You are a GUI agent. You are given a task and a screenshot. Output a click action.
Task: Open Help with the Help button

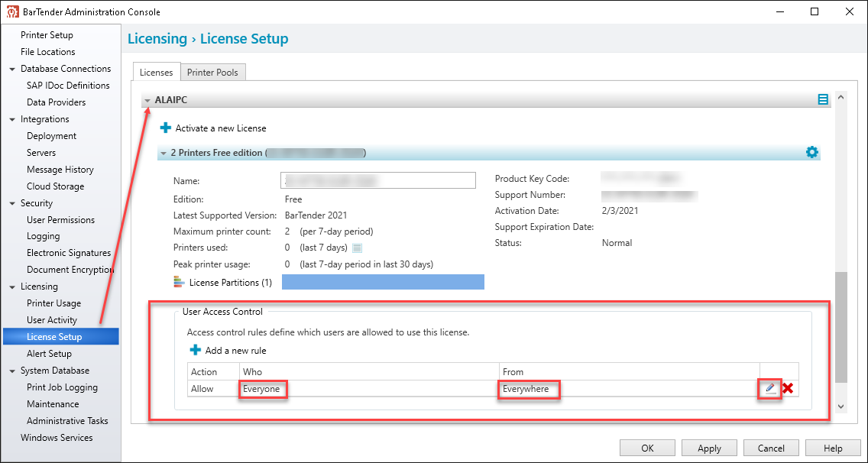pyautogui.click(x=833, y=448)
